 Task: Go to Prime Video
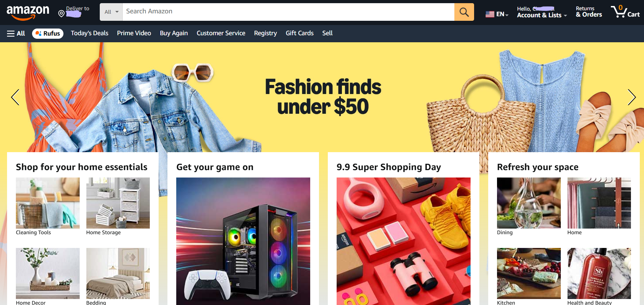pos(134,33)
